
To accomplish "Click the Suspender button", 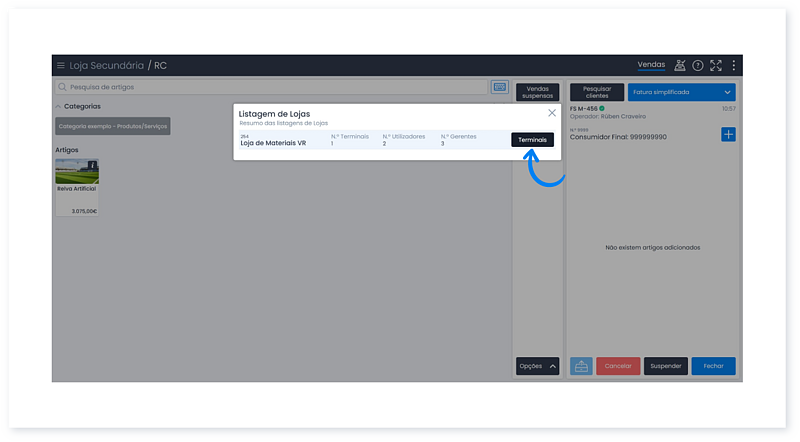I will [665, 366].
